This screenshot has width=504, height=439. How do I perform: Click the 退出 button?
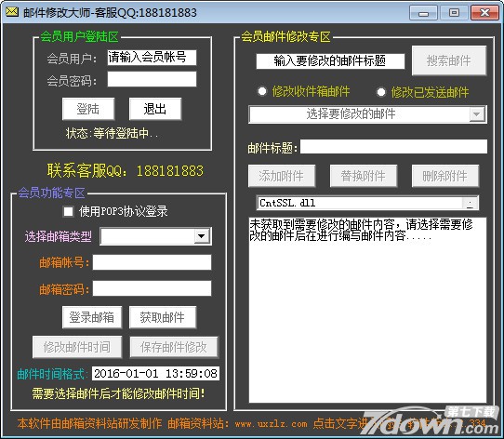155,109
